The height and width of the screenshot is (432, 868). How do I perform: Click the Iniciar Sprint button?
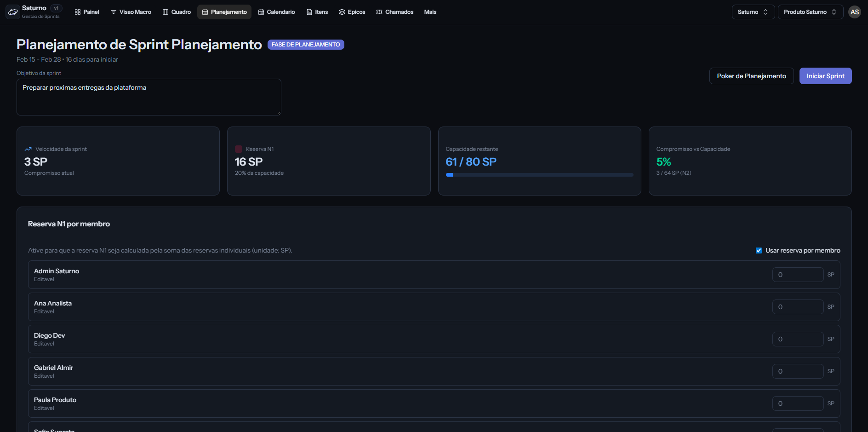point(825,76)
